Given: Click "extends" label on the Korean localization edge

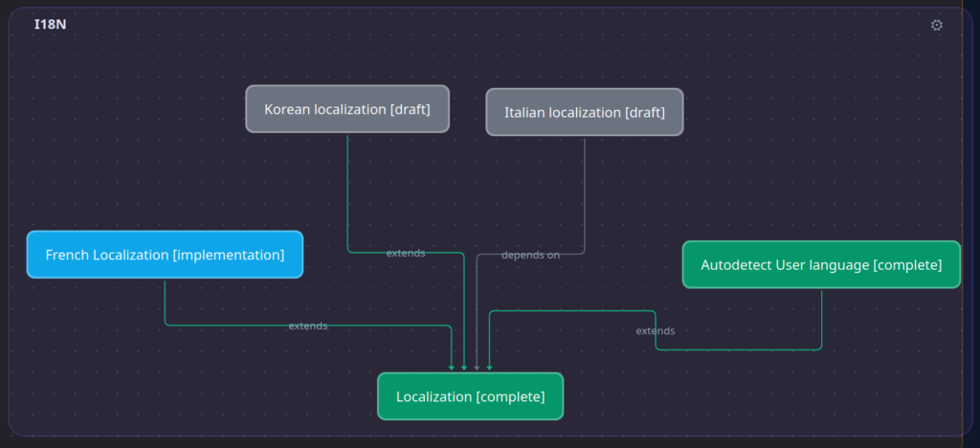Looking at the screenshot, I should coord(406,254).
